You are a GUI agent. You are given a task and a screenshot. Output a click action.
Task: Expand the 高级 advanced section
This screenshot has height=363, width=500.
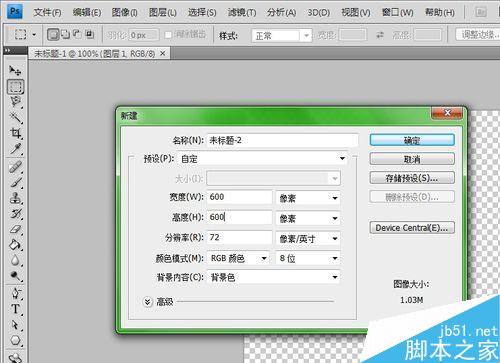point(148,302)
